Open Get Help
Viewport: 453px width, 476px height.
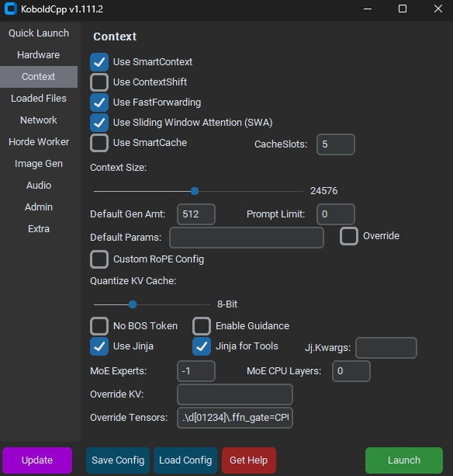pos(249,460)
